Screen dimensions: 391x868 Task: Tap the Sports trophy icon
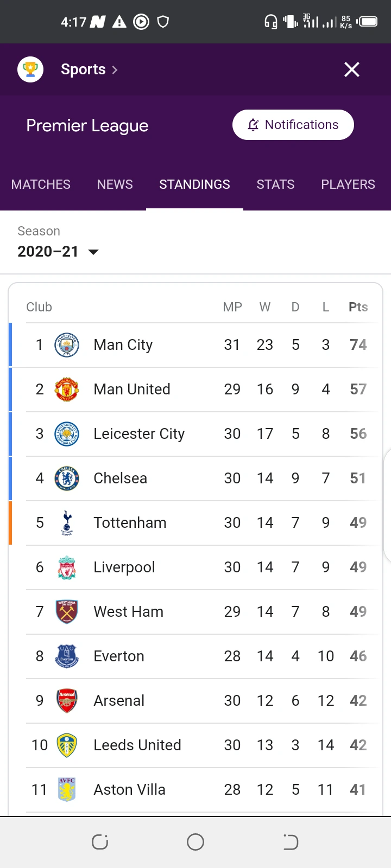(x=30, y=69)
